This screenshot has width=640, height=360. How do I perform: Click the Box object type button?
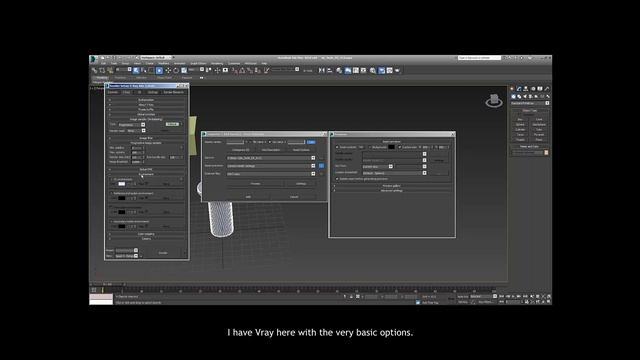520,119
